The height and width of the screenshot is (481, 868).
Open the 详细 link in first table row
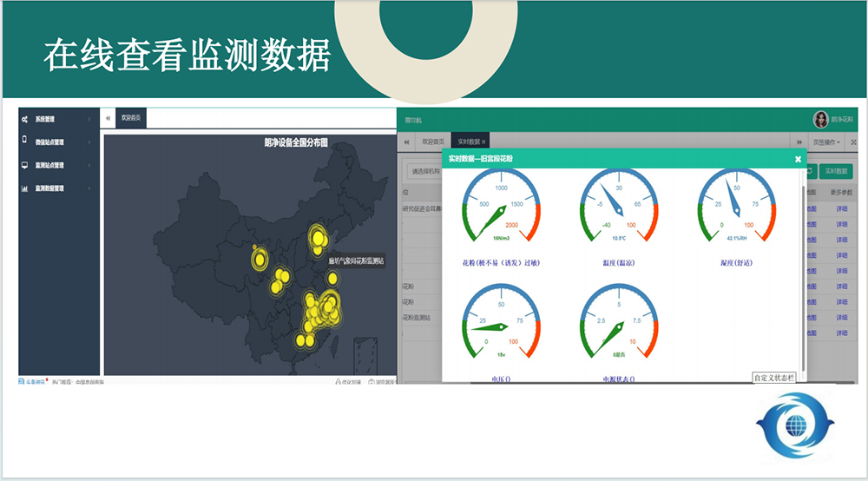840,209
